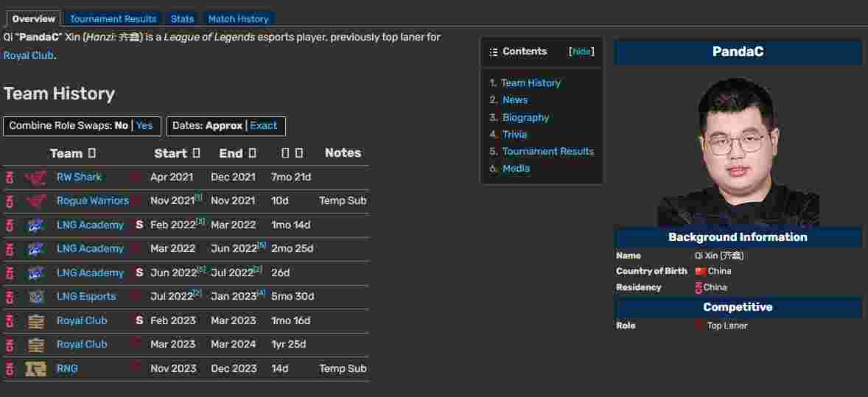Click the Rogue Warriors team logo
This screenshot has width=868, height=397.
(35, 200)
